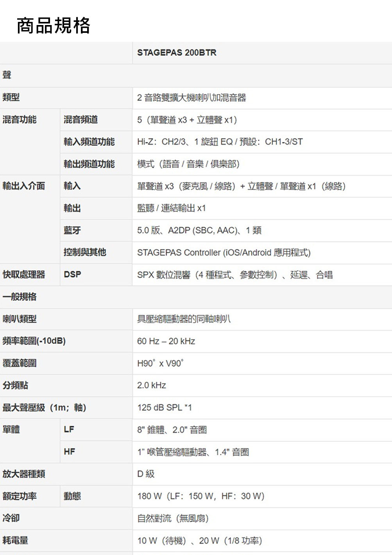
Task: Select the STAGEPAS 200BTR column header
Action: (177, 53)
